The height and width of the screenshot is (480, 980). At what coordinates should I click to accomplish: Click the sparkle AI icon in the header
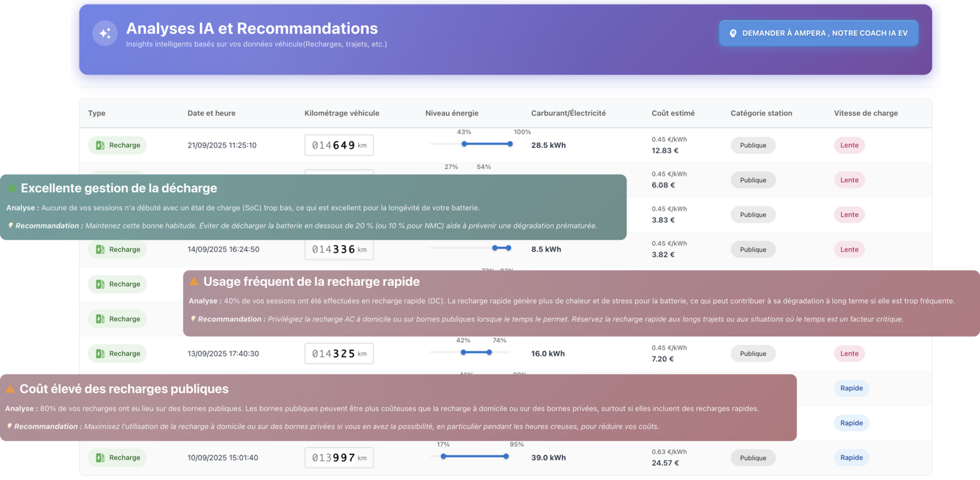click(x=105, y=33)
